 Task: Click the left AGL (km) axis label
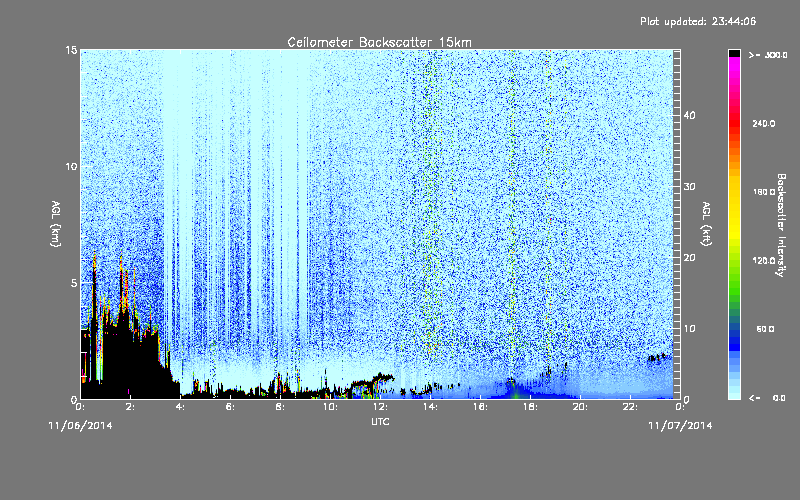click(x=56, y=224)
